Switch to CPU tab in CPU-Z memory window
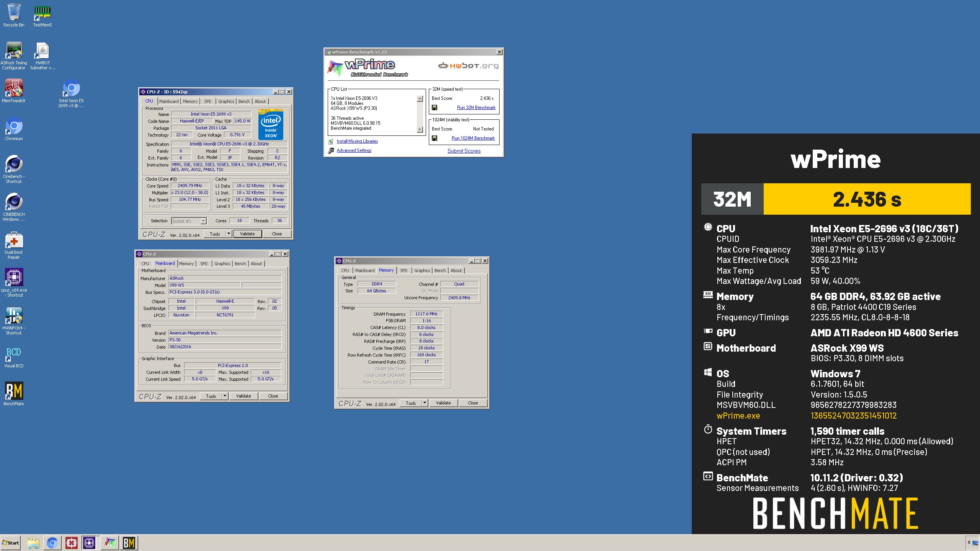Image resolution: width=980 pixels, height=551 pixels. [x=345, y=271]
